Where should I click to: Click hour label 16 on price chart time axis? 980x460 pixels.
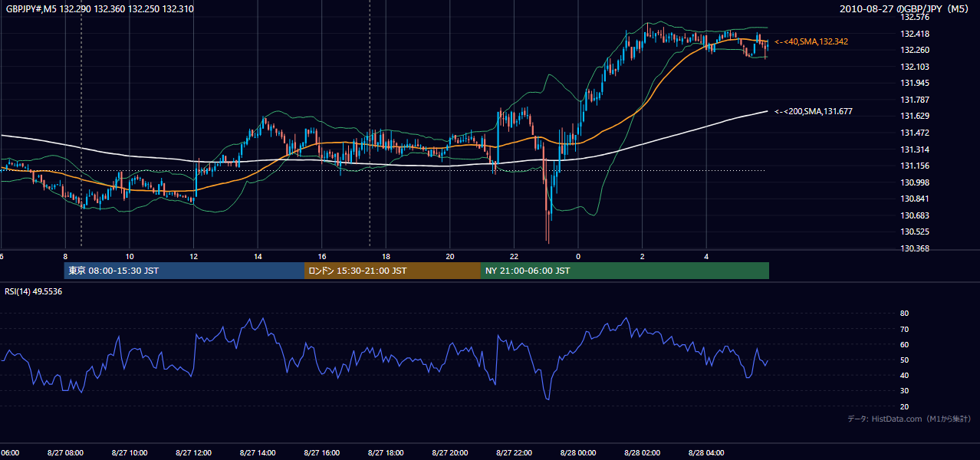point(322,257)
